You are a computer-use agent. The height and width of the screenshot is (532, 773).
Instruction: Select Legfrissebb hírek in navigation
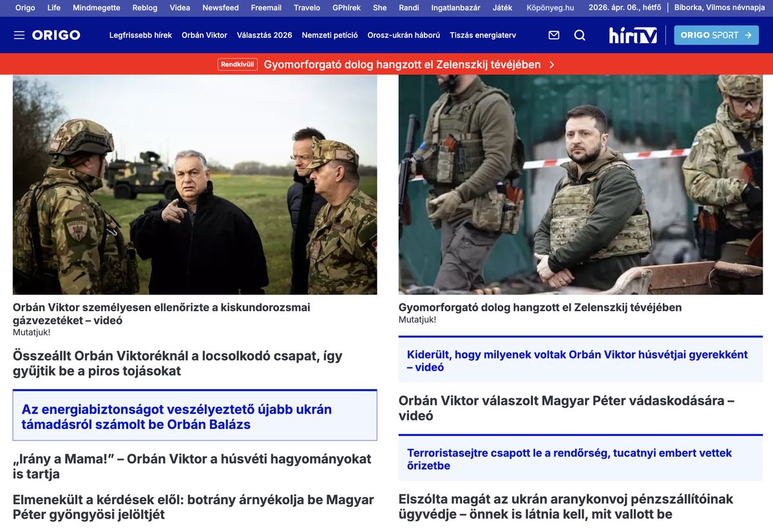tap(140, 35)
